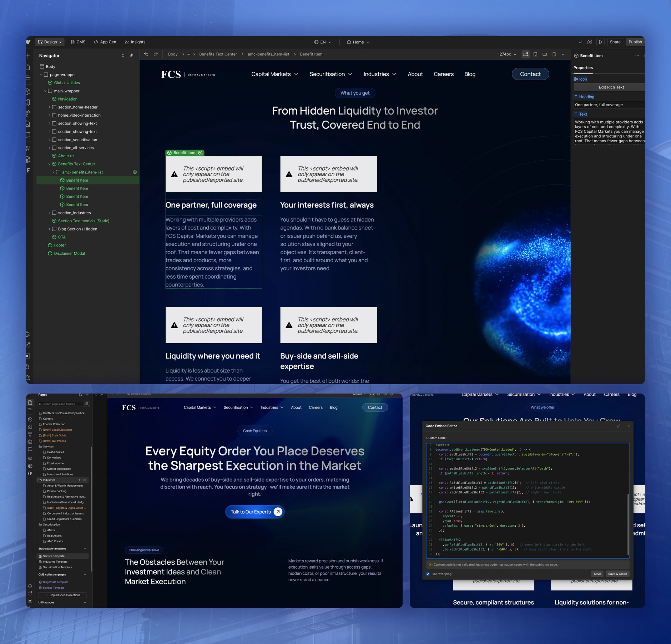Pin the Navigator panel with the pin icon
Image resolution: width=671 pixels, height=644 pixels.
pyautogui.click(x=131, y=56)
